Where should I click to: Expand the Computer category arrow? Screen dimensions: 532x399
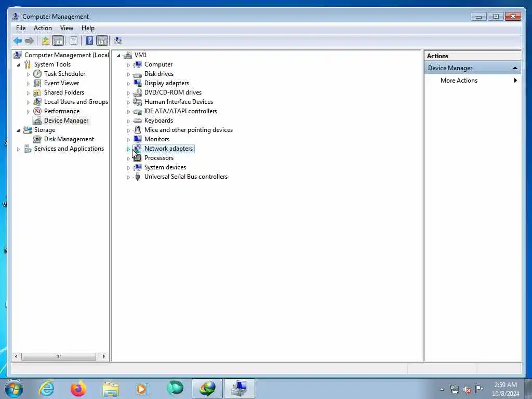(x=129, y=65)
